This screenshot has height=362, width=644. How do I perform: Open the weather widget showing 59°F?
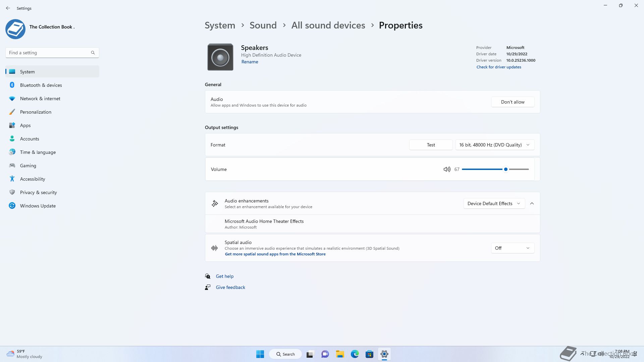click(24, 354)
